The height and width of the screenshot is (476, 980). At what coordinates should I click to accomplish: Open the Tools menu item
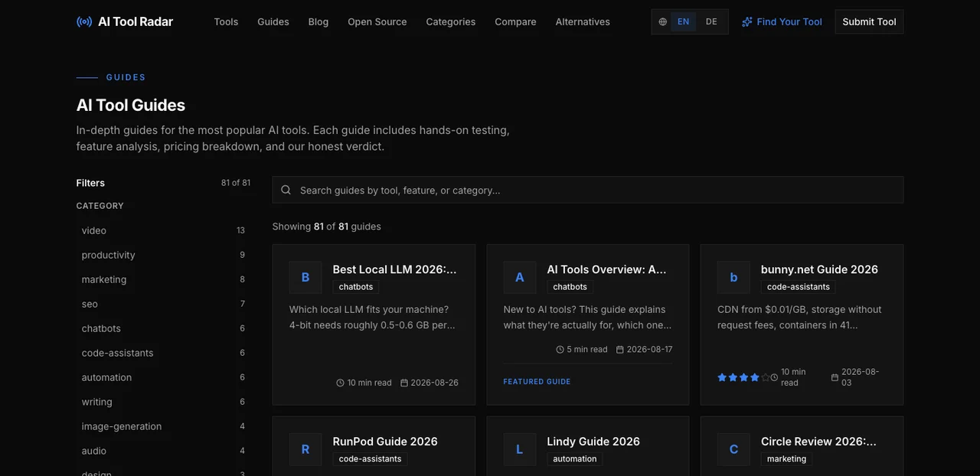pyautogui.click(x=226, y=21)
